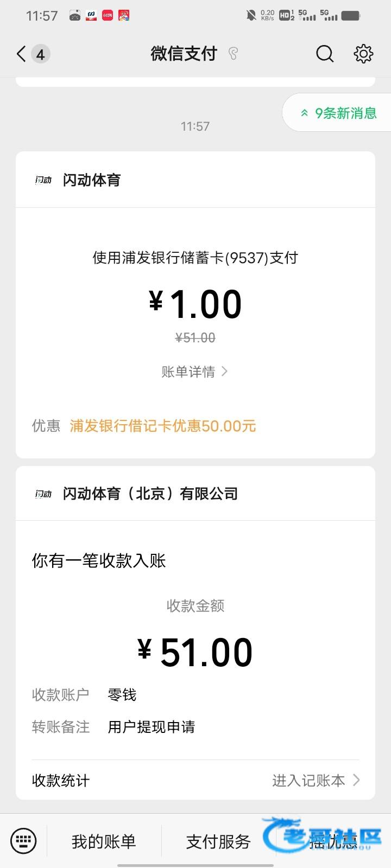Tap unread count badge 4
The image size is (391, 868).
pyautogui.click(x=40, y=54)
